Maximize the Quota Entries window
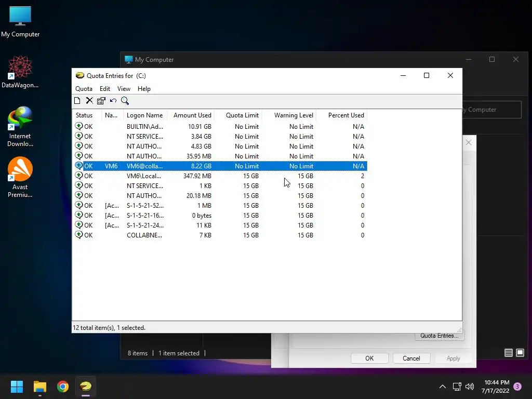 [427, 75]
